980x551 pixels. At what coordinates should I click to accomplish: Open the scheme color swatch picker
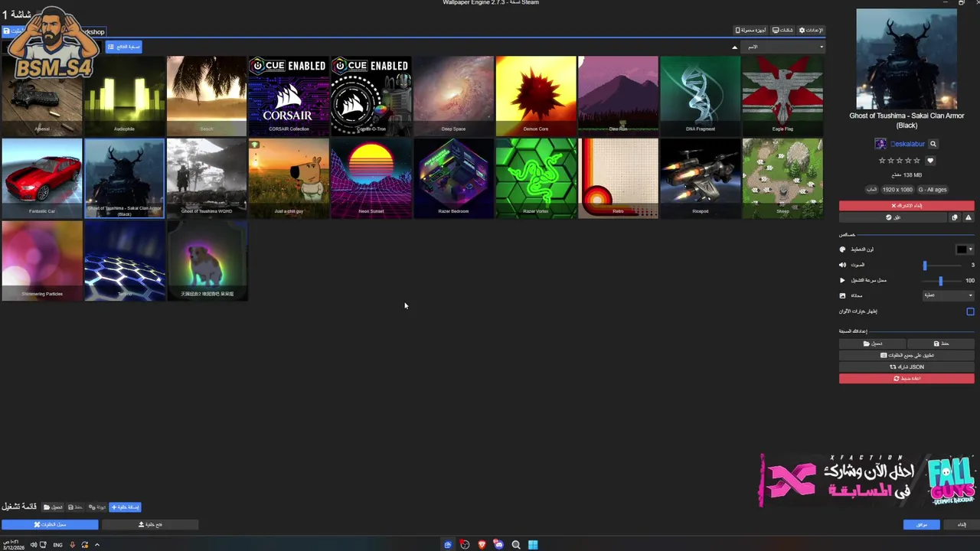click(962, 249)
